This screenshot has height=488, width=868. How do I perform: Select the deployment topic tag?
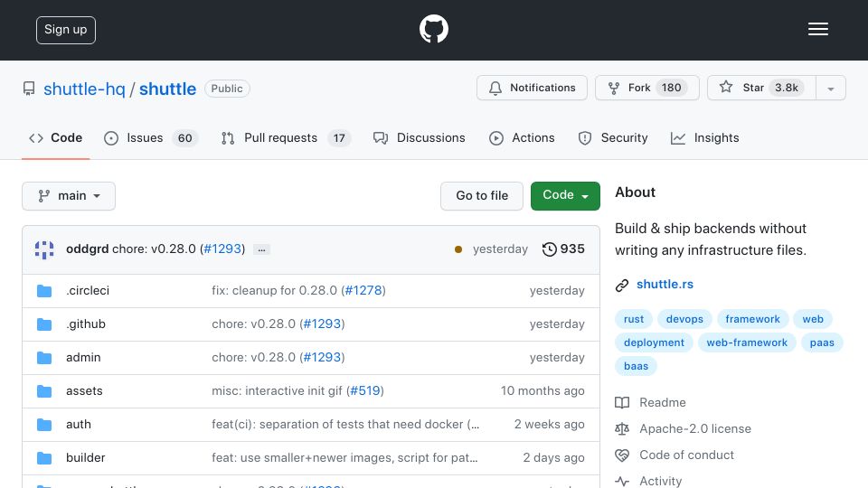654,343
